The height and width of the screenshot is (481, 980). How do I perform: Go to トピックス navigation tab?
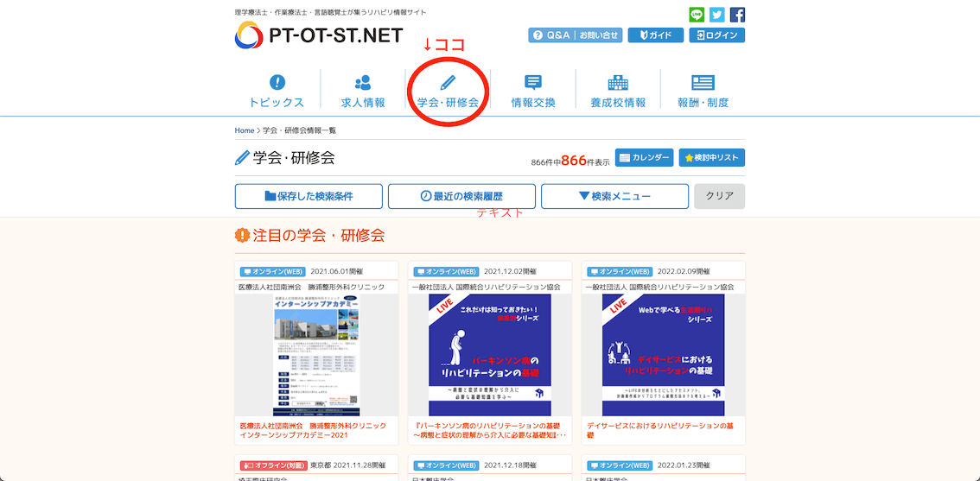277,92
